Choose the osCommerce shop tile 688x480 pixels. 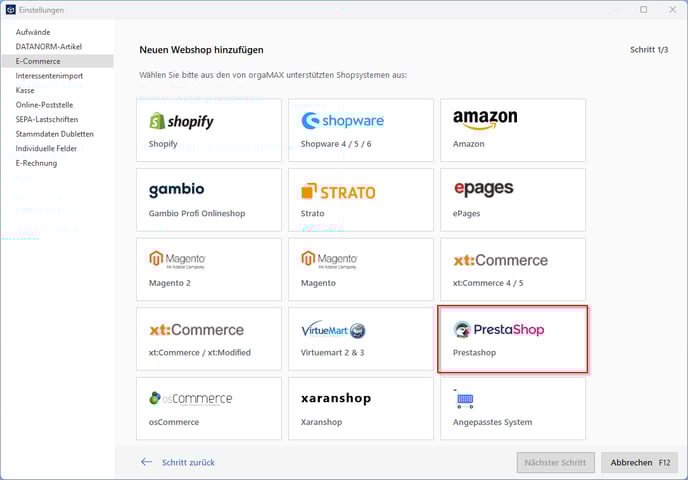tap(209, 408)
